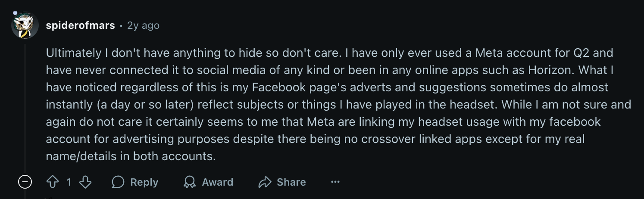The width and height of the screenshot is (644, 199).
Task: Click the Reply speech bubble icon
Action: (x=118, y=182)
